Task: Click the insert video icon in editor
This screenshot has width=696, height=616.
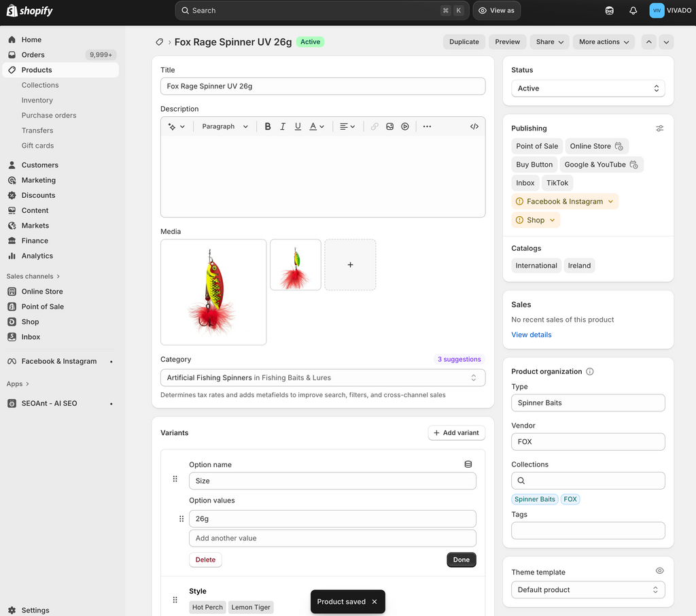Action: click(405, 126)
